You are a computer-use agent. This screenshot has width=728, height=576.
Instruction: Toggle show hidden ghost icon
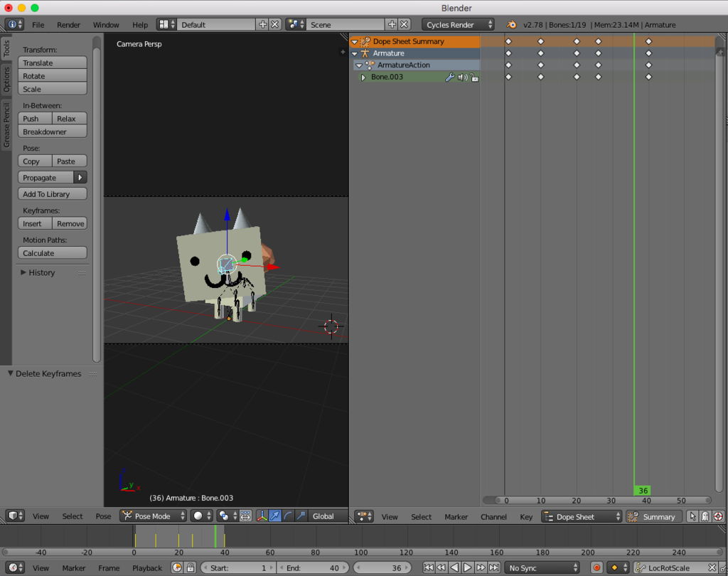[705, 516]
